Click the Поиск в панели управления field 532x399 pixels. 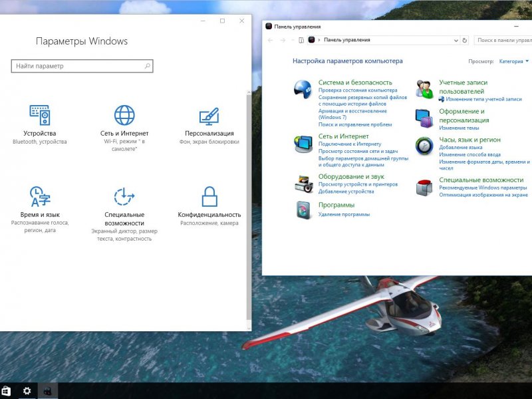[503, 40]
